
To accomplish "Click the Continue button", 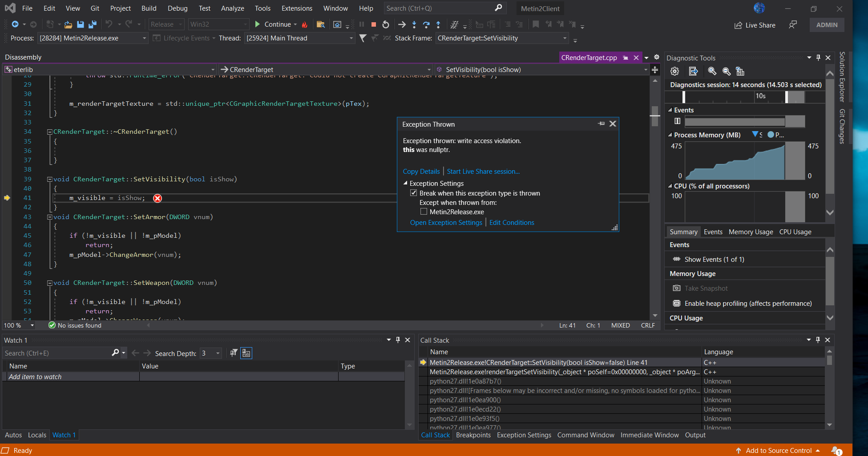I will click(x=273, y=24).
